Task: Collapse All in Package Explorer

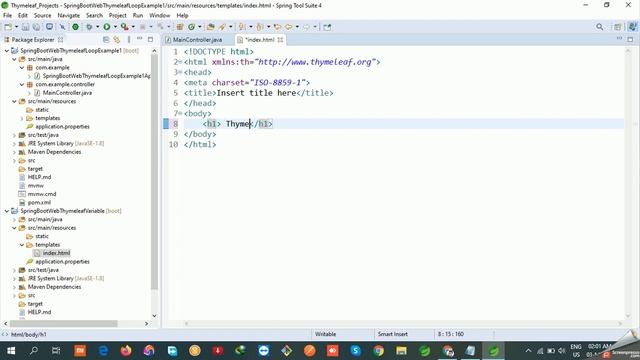Action: (106, 40)
